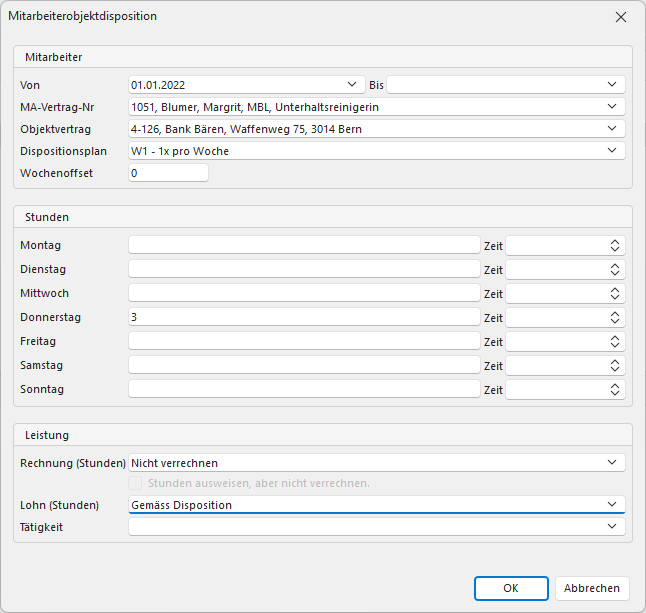Adjust the Samstag Zeit spinner
Viewport: 646px width, 613px height.
coord(615,365)
